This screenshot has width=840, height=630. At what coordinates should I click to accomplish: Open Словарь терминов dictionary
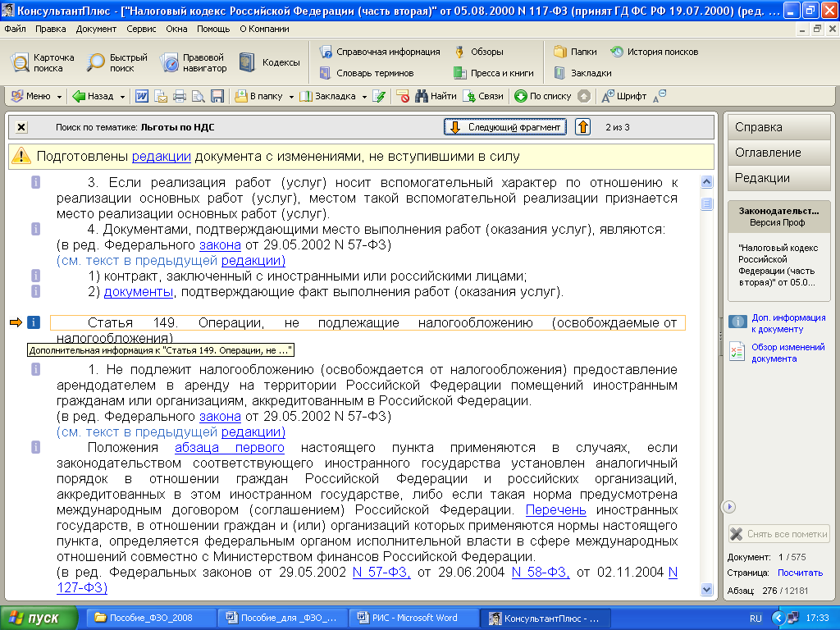(x=367, y=73)
